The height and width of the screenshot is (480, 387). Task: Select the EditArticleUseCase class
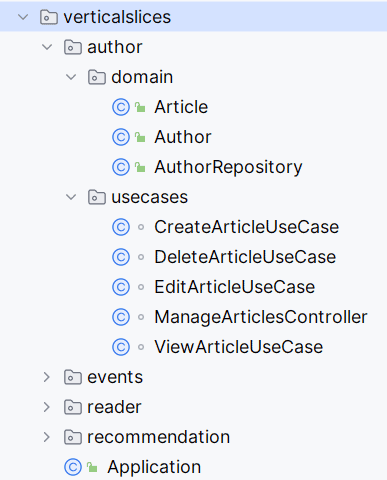pos(234,287)
